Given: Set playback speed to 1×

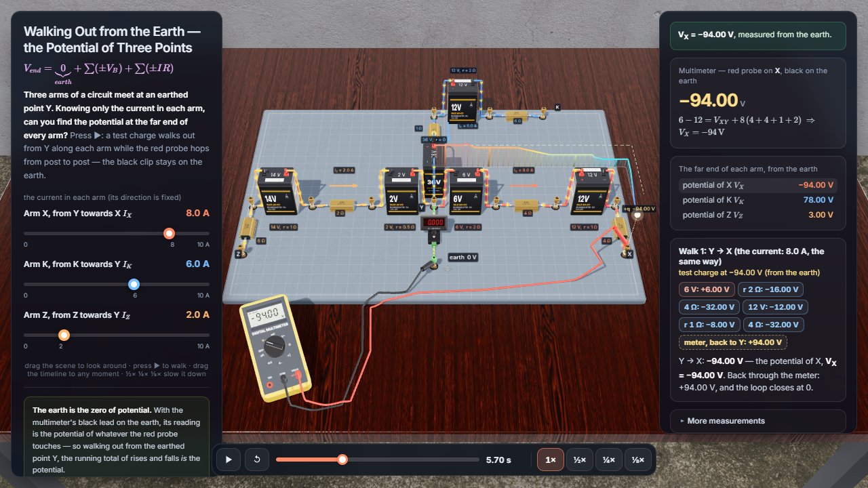Looking at the screenshot, I should tap(551, 460).
